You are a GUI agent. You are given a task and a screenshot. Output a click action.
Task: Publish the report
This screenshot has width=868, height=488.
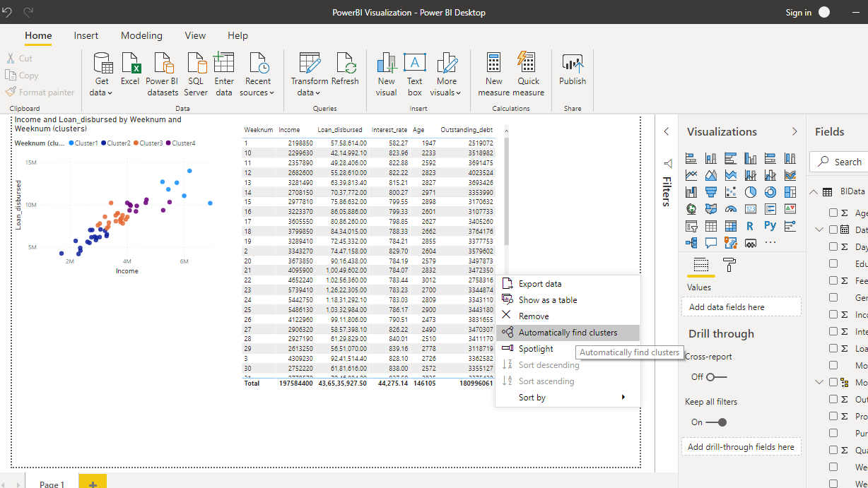(573, 71)
